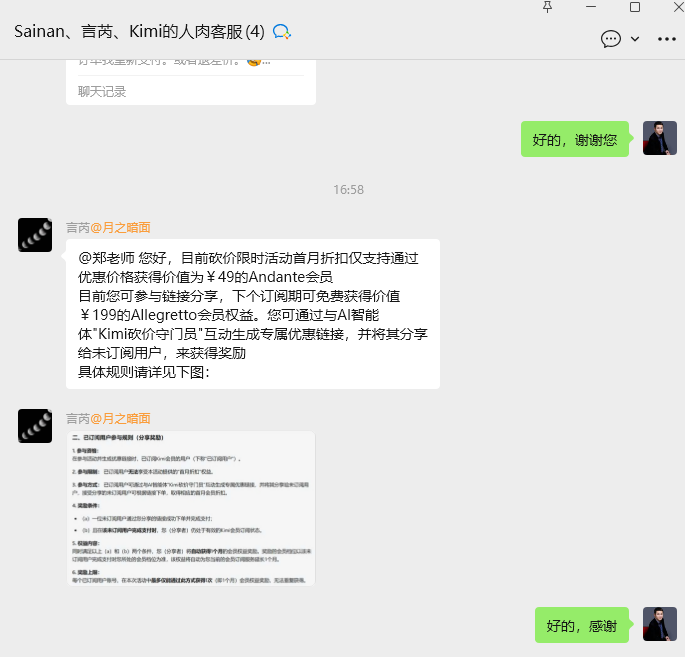Open 言芮's avatar next to the rules image
Viewport: 685px width, 657px height.
pos(35,426)
